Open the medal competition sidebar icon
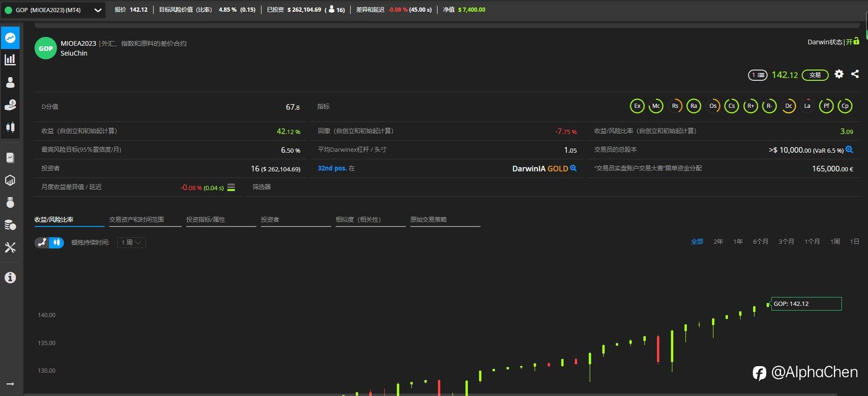Screen dimensions: 868x396 pos(10,202)
